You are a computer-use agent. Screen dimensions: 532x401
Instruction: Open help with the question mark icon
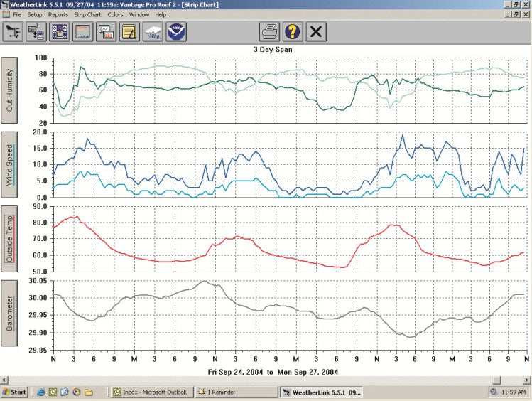(293, 31)
